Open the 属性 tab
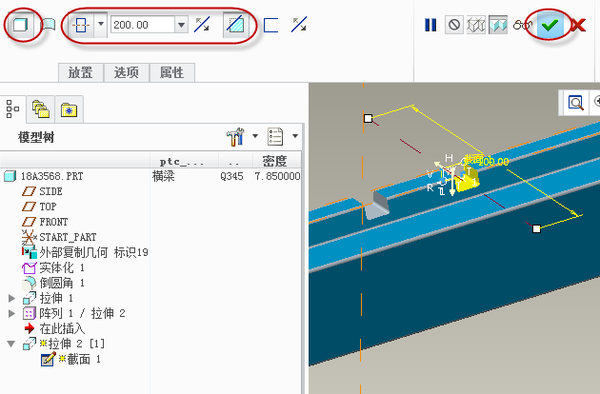Image resolution: width=600 pixels, height=394 pixels. pyautogui.click(x=172, y=72)
